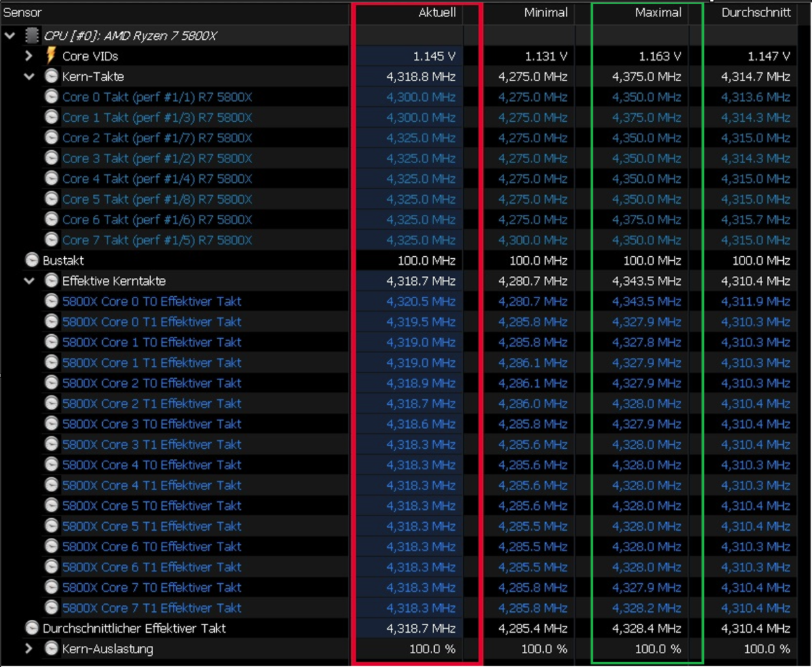The height and width of the screenshot is (667, 812).
Task: Click the Maximal column header
Action: tap(658, 12)
